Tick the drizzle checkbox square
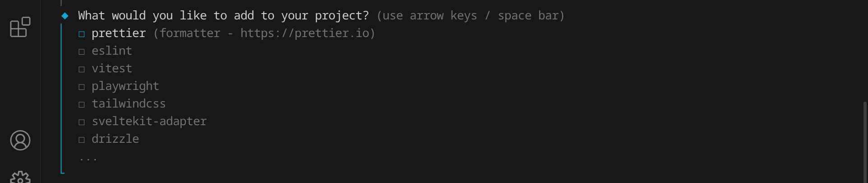Screen dimensions: 868x183 tap(82, 140)
